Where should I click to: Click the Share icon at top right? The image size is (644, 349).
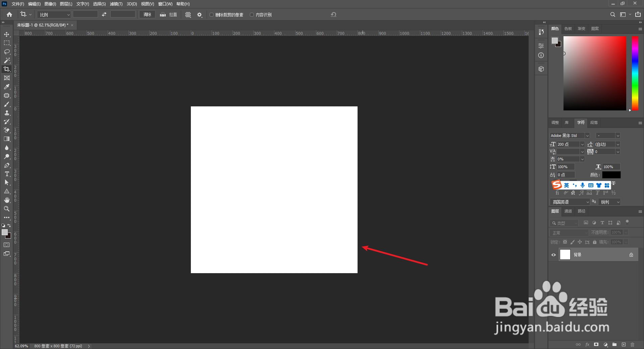638,14
